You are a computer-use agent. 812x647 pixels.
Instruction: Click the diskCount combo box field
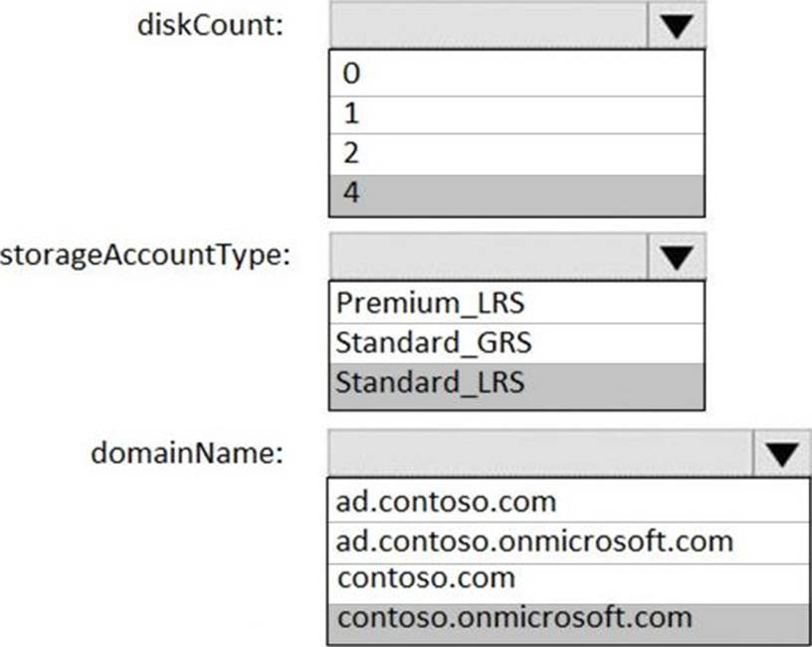coord(488,25)
